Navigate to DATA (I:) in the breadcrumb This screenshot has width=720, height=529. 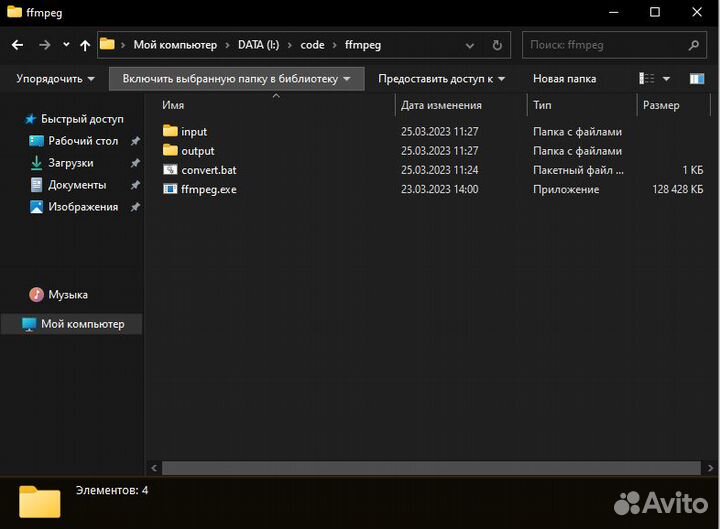coord(258,45)
